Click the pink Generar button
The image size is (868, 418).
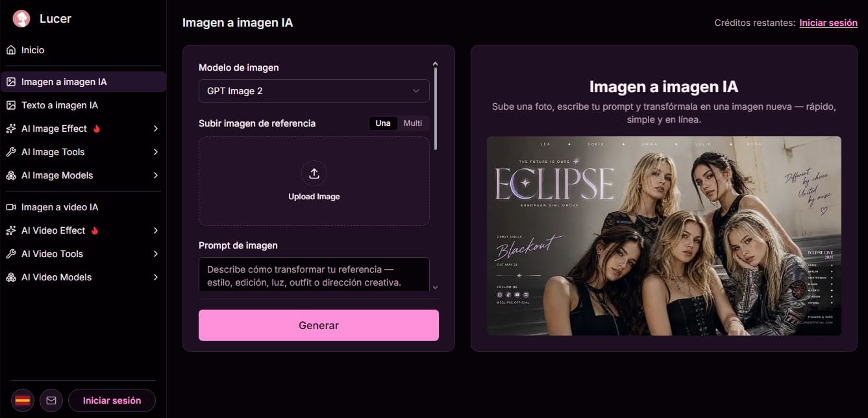point(319,325)
